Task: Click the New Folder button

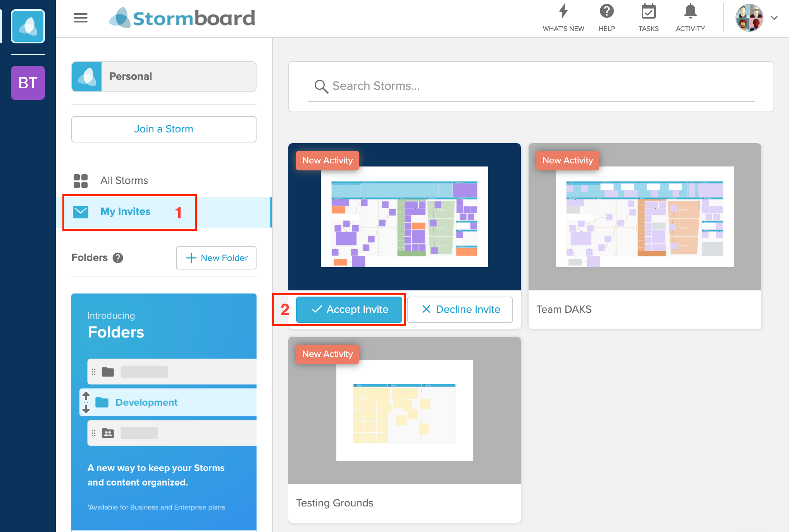Action: (216, 258)
